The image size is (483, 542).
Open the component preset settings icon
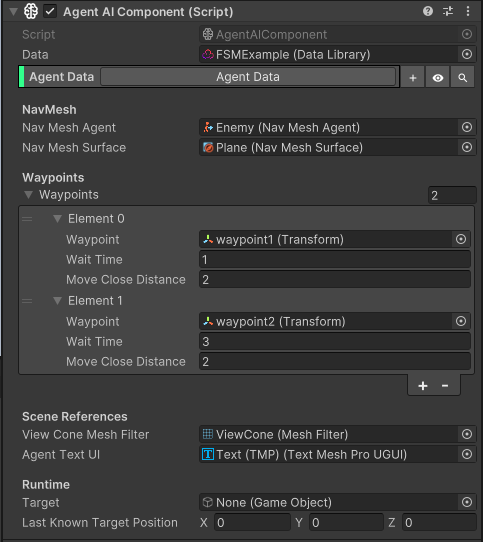point(448,11)
